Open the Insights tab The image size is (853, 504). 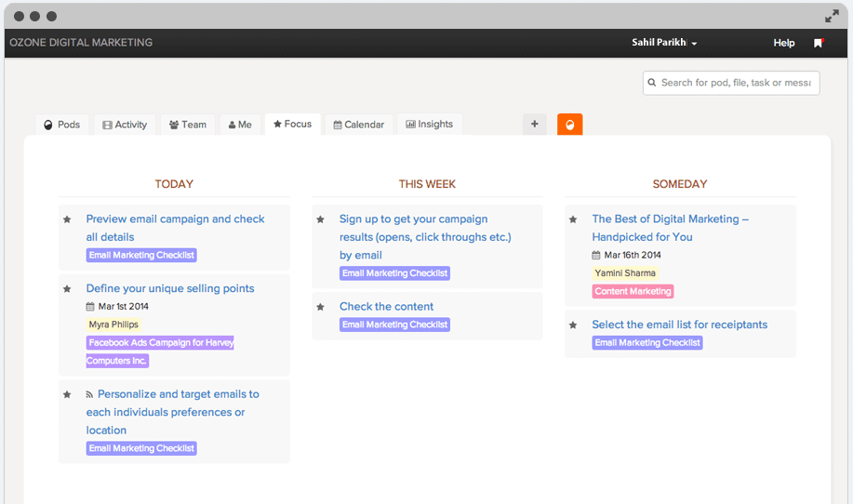(x=429, y=125)
